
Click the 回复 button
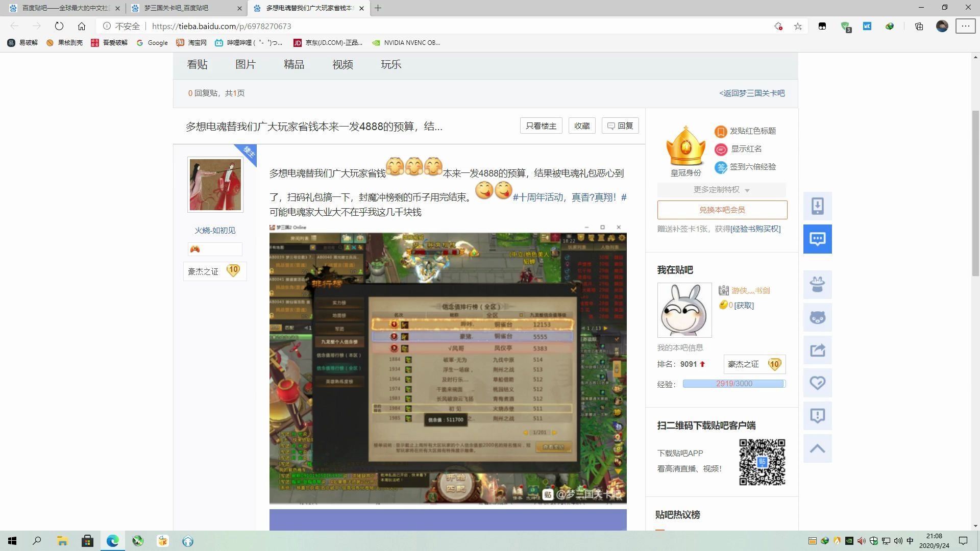pyautogui.click(x=620, y=126)
